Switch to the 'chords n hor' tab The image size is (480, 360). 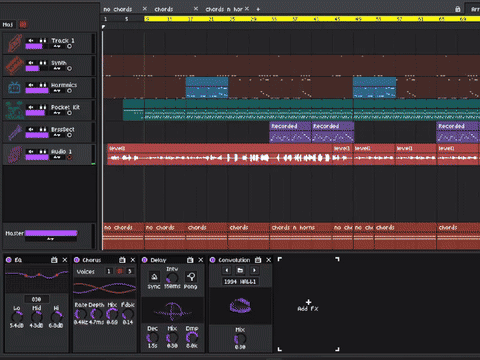coord(224,9)
